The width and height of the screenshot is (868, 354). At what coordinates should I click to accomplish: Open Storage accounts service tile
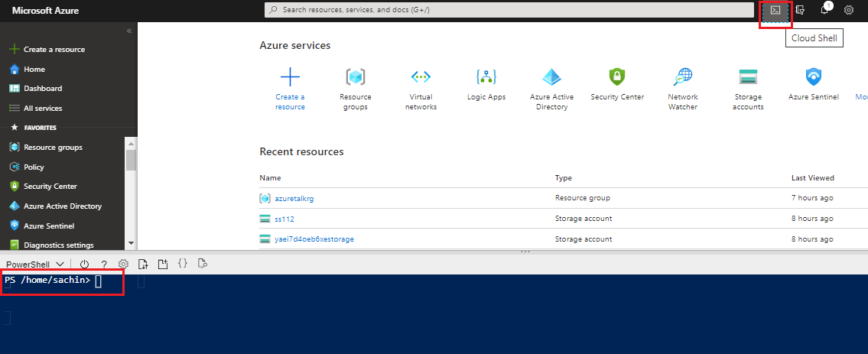click(x=749, y=89)
